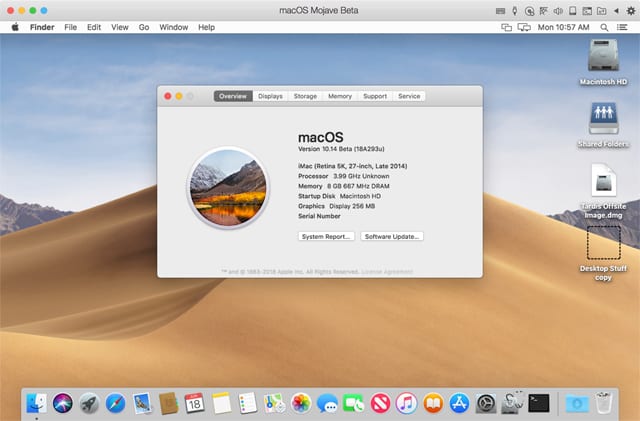Click the System Report button

326,236
